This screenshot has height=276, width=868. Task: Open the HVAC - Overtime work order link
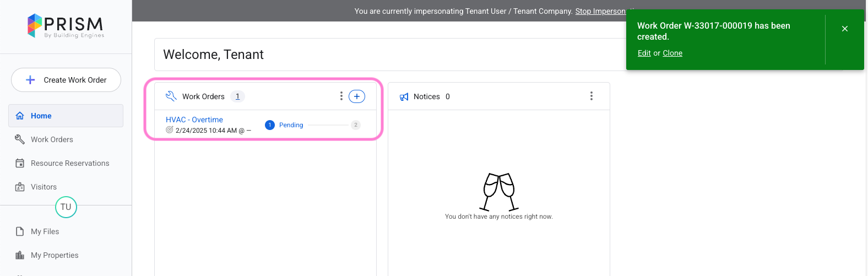tap(194, 120)
